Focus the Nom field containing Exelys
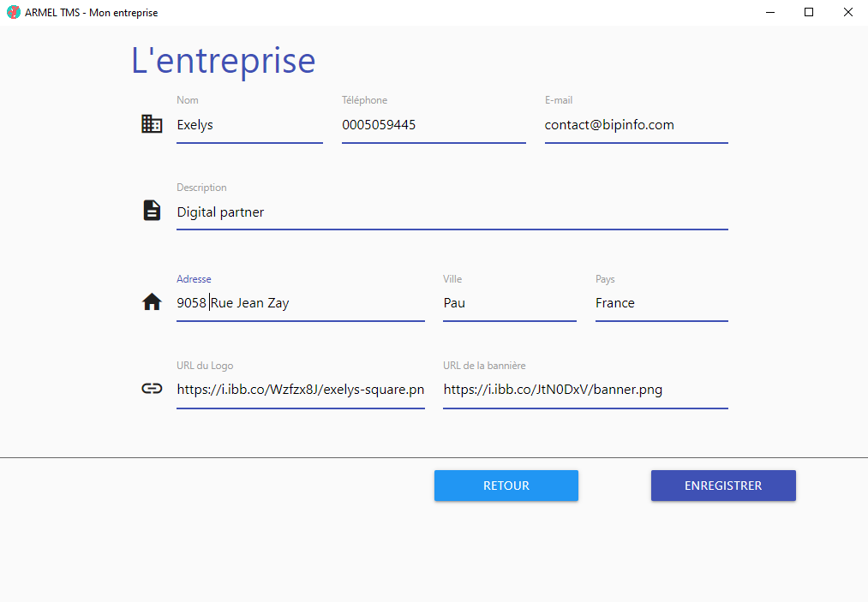Image resolution: width=868 pixels, height=602 pixels. 248,125
